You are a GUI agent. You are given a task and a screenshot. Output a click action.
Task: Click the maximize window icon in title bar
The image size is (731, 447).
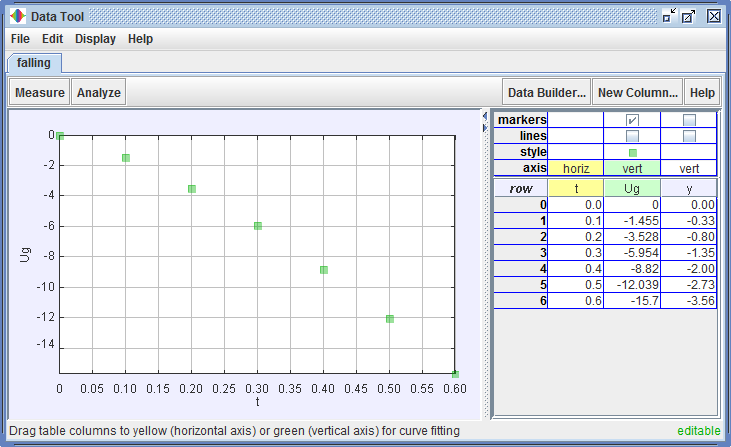(x=689, y=16)
